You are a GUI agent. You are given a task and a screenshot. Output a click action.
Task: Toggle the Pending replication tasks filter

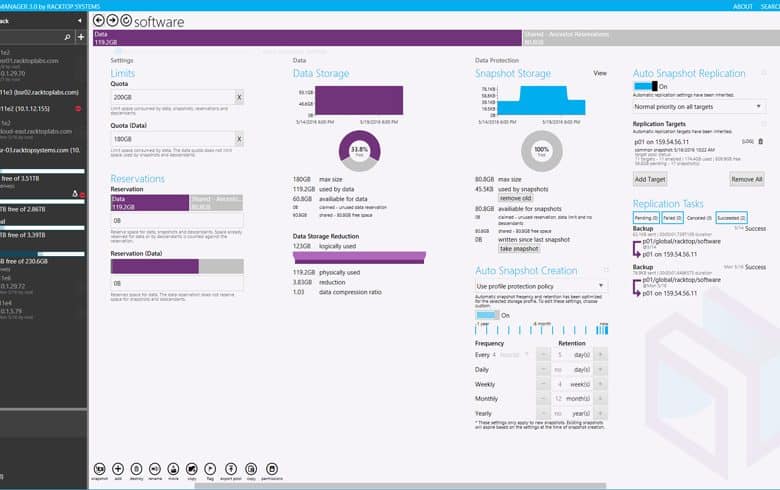(x=646, y=218)
